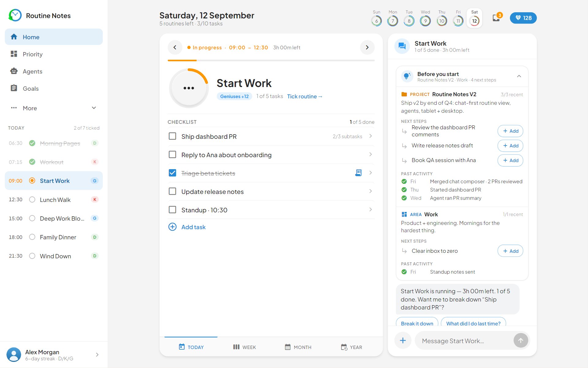Click the chat bubble icon beside Start Work

[x=402, y=46]
